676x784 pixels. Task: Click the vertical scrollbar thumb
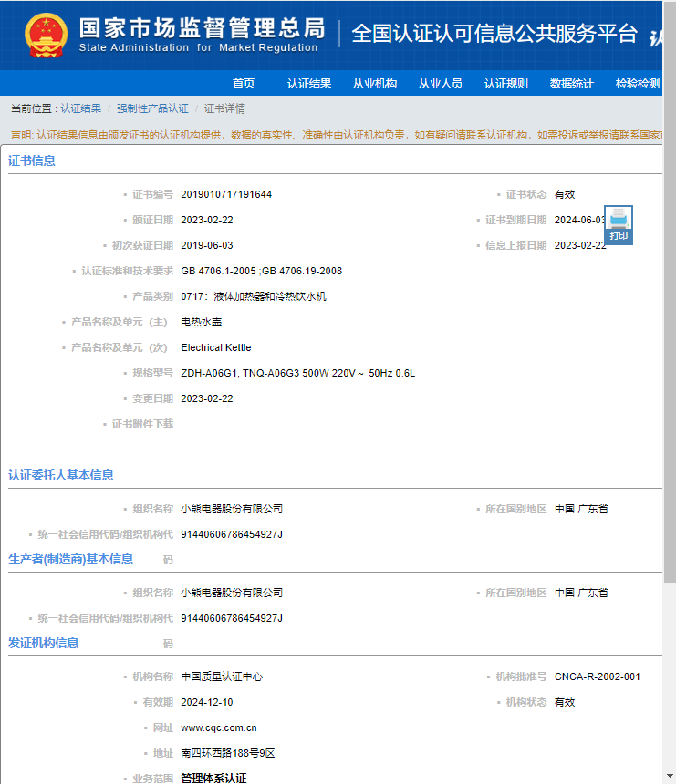tap(670, 292)
